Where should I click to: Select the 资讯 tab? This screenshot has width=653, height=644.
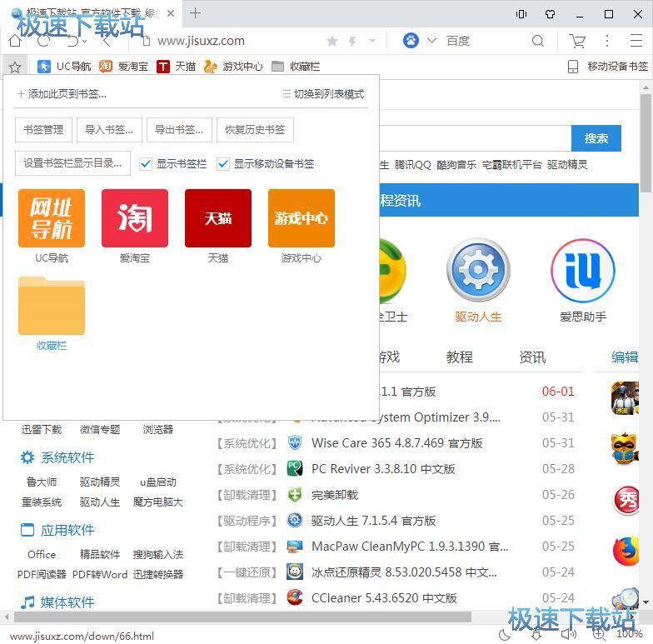532,357
